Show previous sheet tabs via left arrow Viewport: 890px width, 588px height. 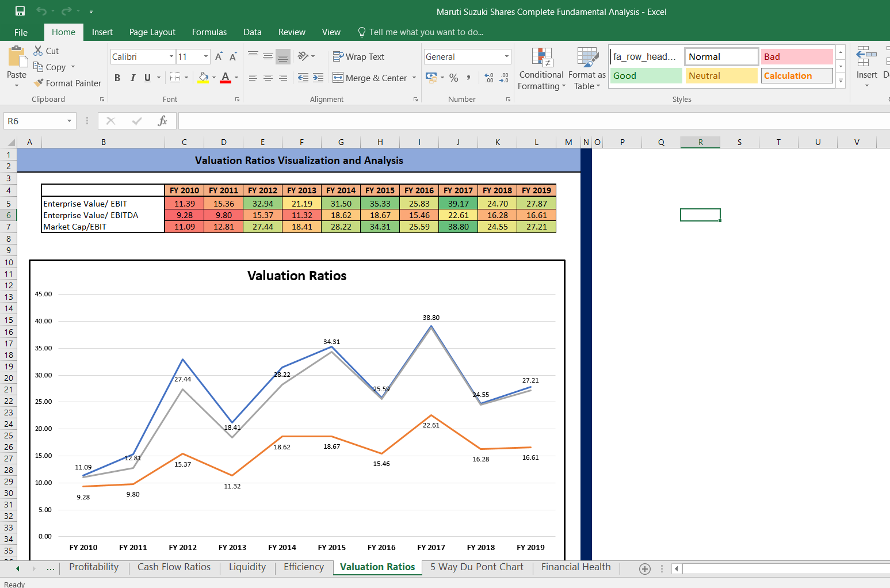18,568
